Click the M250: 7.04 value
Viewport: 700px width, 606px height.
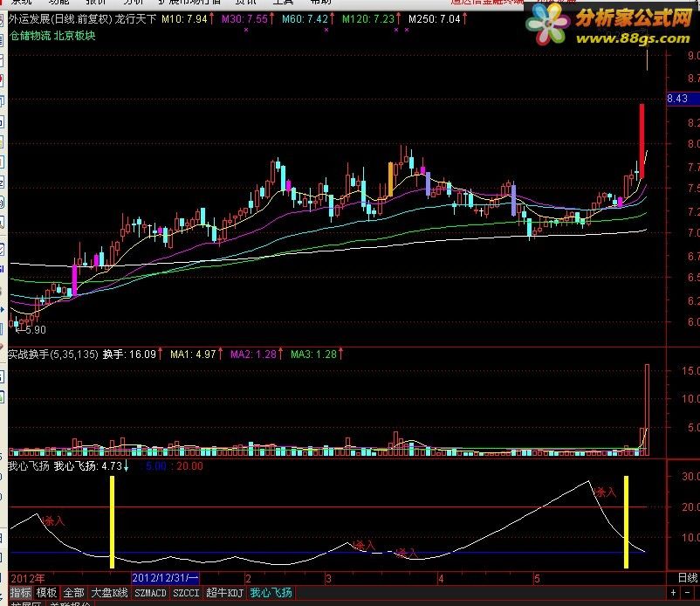click(x=435, y=19)
